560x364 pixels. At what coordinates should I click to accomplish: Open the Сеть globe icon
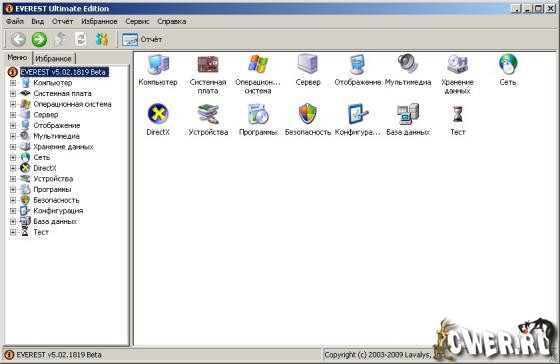[508, 64]
